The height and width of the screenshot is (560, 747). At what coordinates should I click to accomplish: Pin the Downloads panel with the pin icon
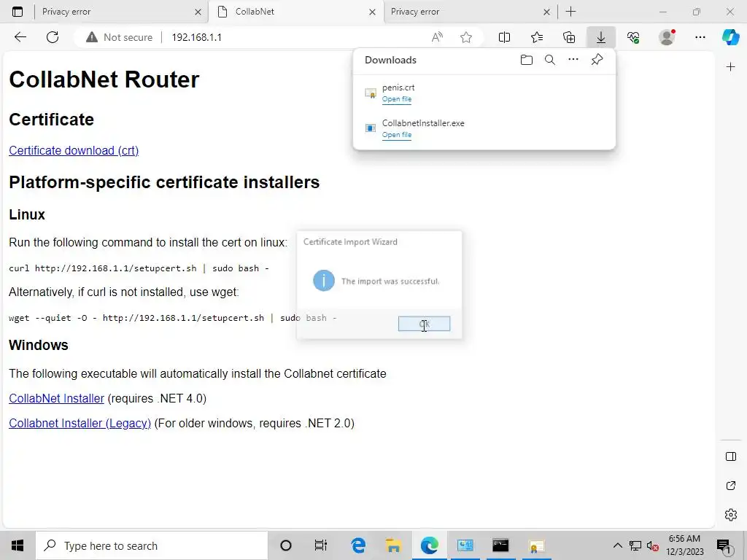pos(597,60)
